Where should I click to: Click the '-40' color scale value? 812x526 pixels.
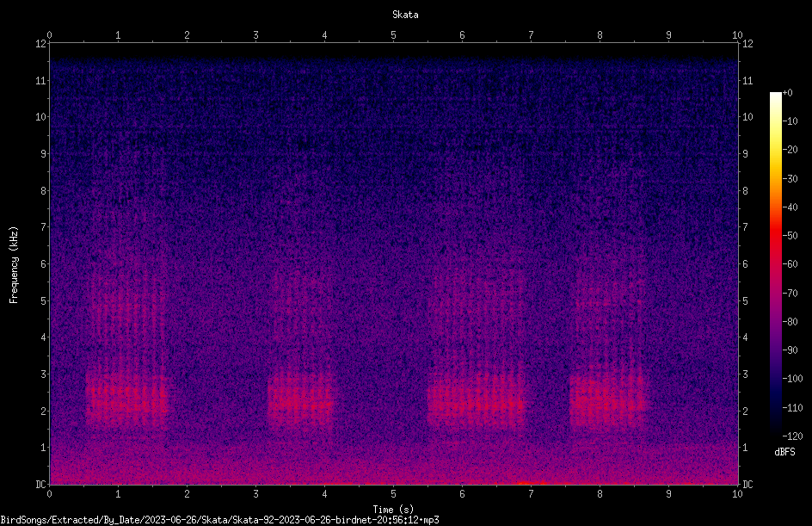click(x=790, y=207)
